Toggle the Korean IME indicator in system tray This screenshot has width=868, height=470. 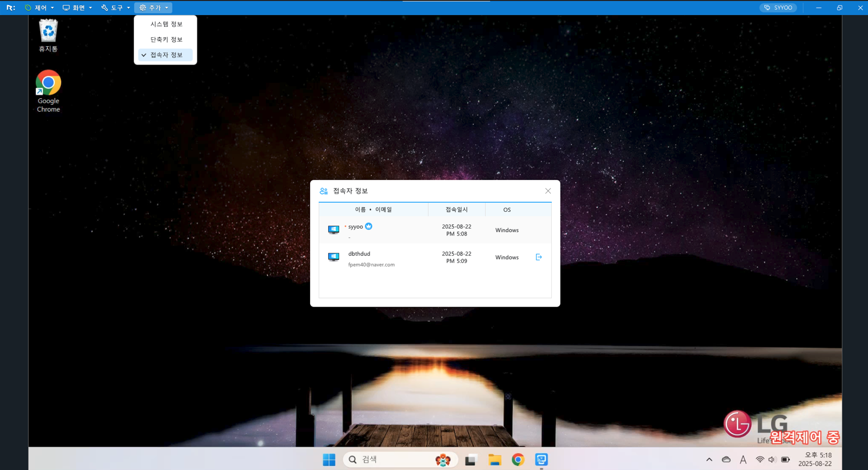click(743, 460)
